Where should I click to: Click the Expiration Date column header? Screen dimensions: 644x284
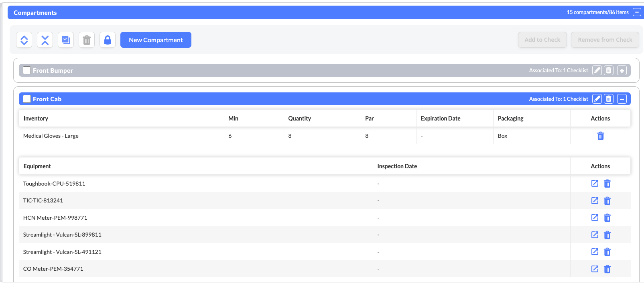441,119
